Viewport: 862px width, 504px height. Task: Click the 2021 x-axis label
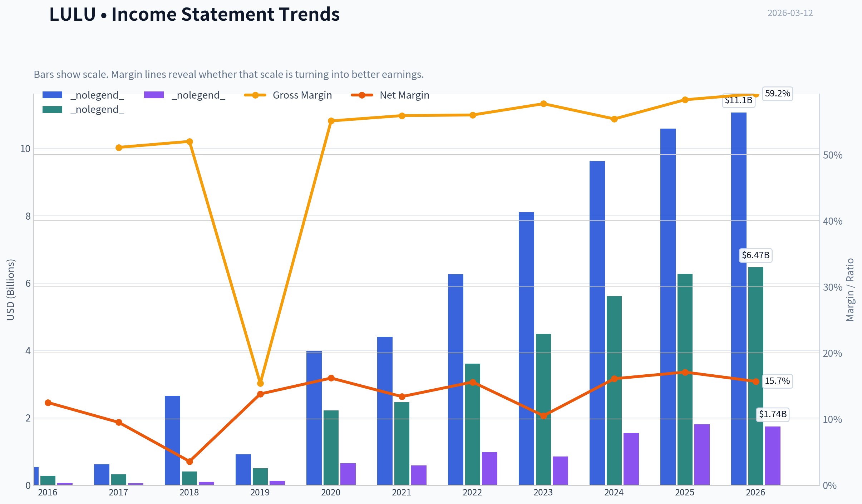click(x=402, y=493)
